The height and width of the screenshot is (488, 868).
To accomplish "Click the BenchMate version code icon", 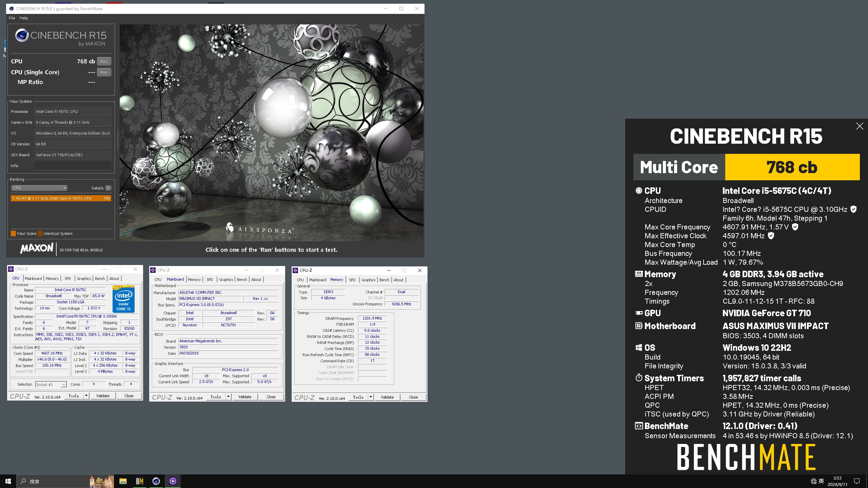I will tap(639, 426).
